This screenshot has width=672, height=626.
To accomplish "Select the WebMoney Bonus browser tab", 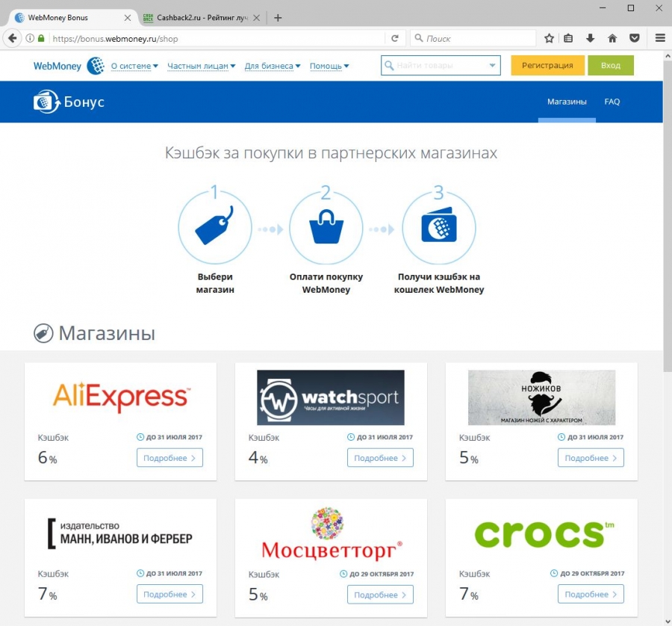I will coord(72,18).
